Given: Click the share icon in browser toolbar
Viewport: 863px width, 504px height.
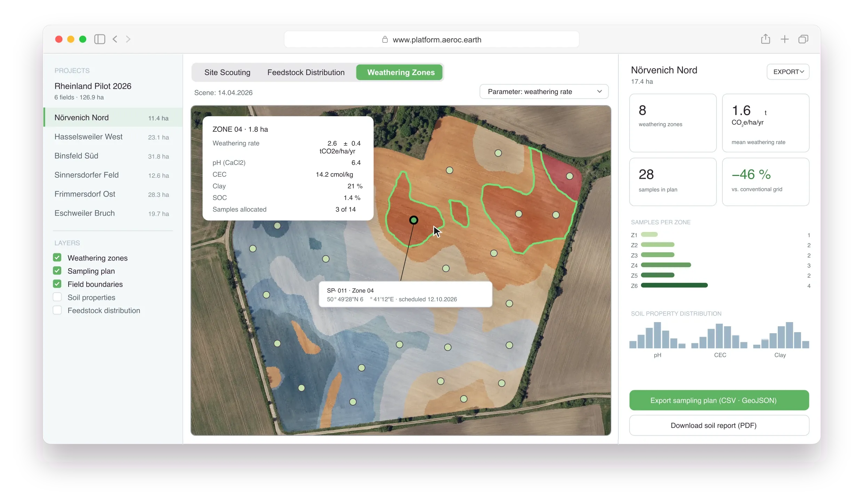Looking at the screenshot, I should click(765, 39).
